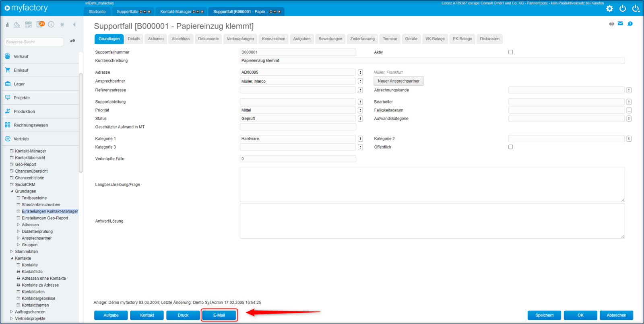Click the printer icon near page title
This screenshot has width=644, height=324.
(612, 24)
